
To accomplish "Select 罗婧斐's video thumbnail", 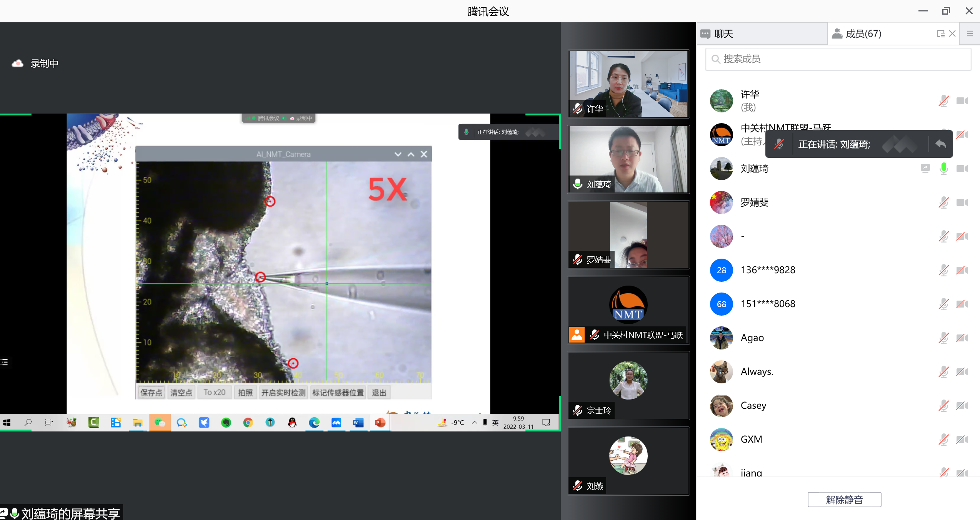I will (628, 235).
